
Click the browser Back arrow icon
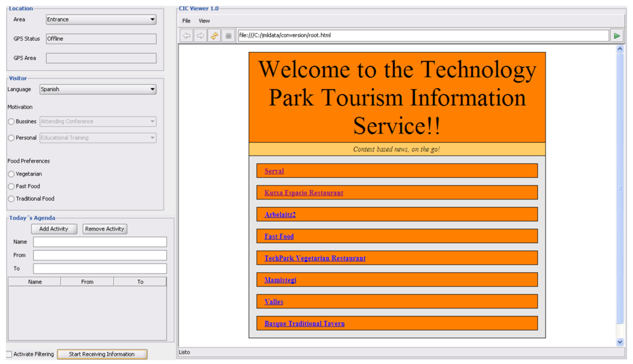point(187,35)
